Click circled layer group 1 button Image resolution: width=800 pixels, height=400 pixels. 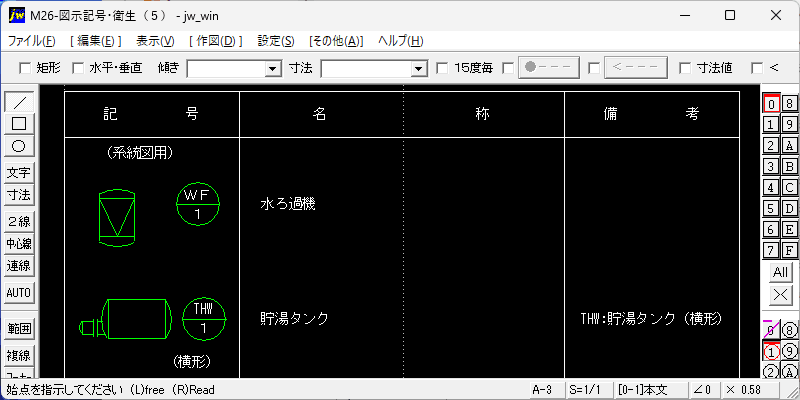(x=771, y=352)
